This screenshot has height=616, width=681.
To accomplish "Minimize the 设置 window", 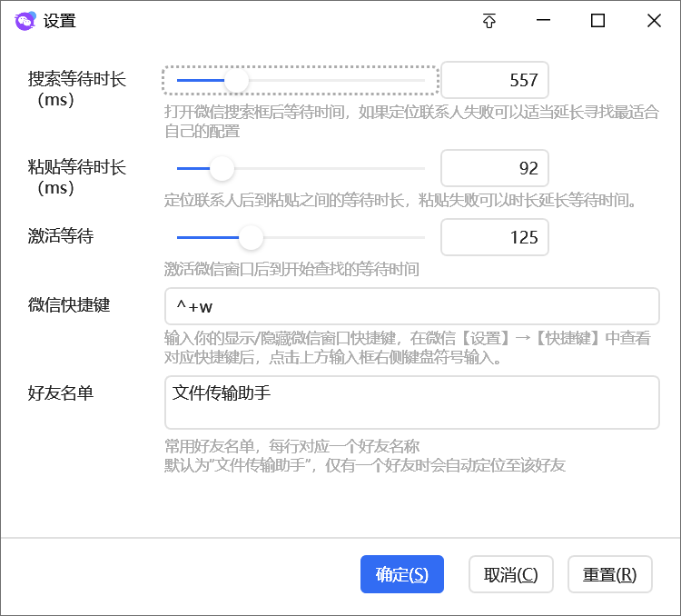I will pyautogui.click(x=543, y=20).
